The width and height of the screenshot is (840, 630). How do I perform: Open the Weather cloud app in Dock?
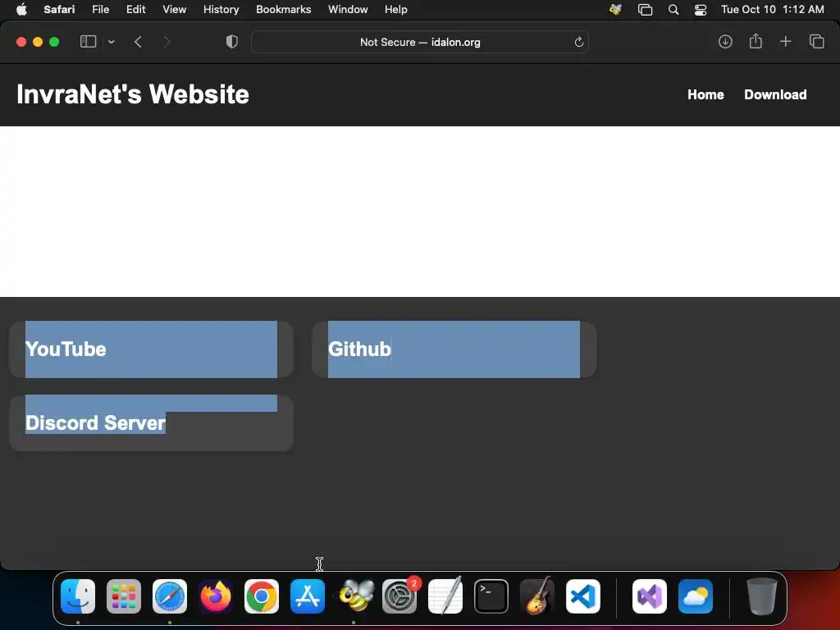(x=696, y=596)
